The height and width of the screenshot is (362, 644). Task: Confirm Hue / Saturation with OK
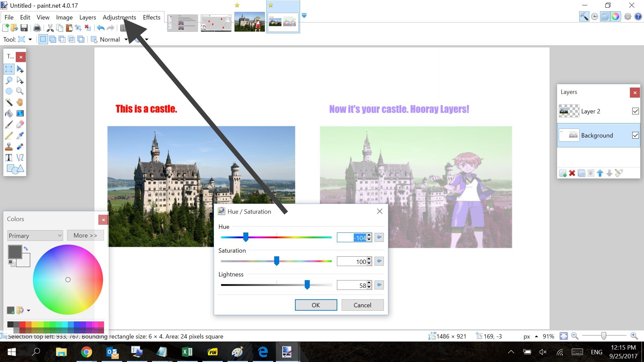point(316,305)
